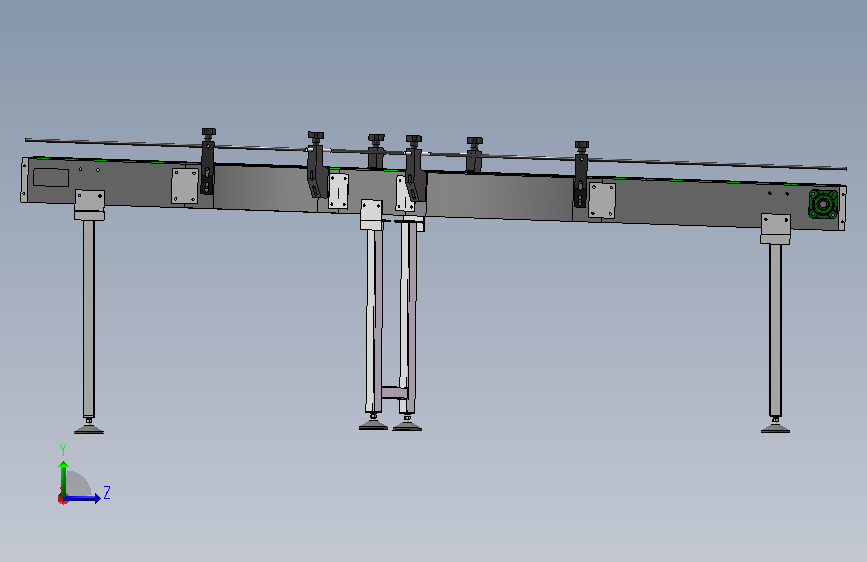Select the leftmost black guide rail bracket knob
The width and height of the screenshot is (867, 562).
pyautogui.click(x=208, y=133)
